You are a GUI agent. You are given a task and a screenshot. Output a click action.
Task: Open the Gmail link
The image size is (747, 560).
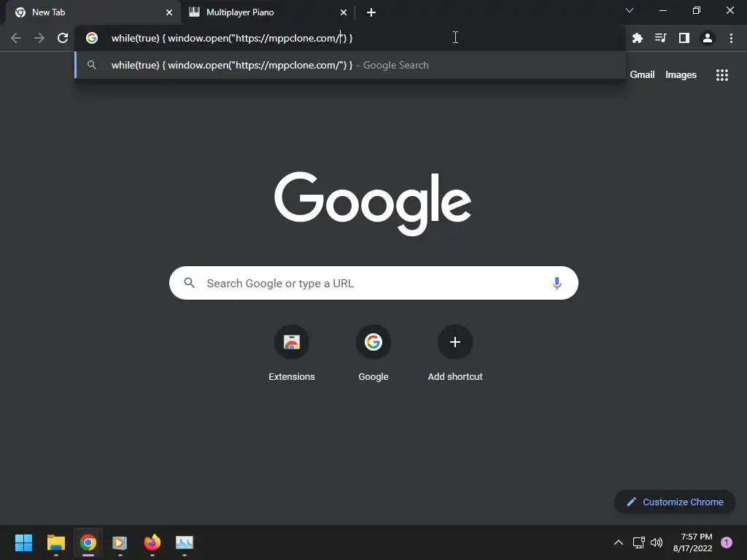(642, 75)
